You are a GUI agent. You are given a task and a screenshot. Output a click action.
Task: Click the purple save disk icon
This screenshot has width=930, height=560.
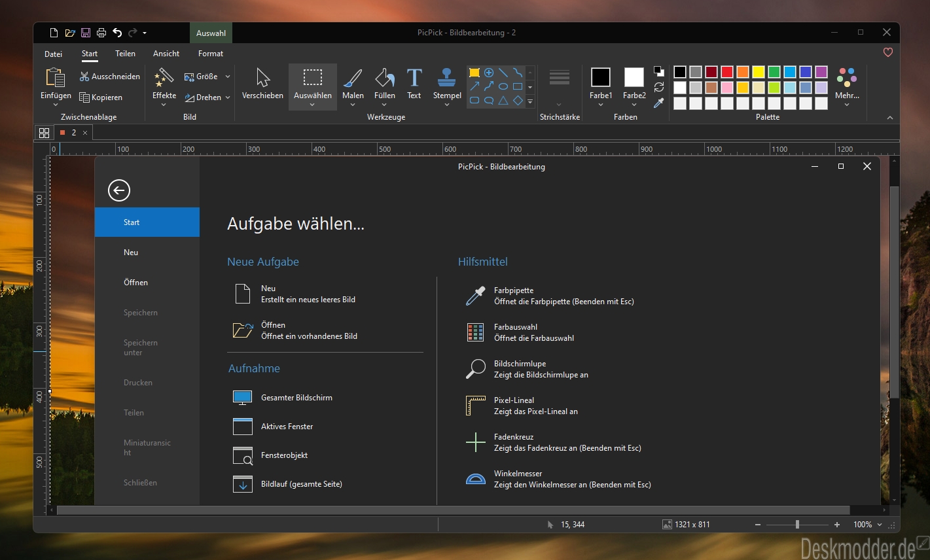(86, 33)
